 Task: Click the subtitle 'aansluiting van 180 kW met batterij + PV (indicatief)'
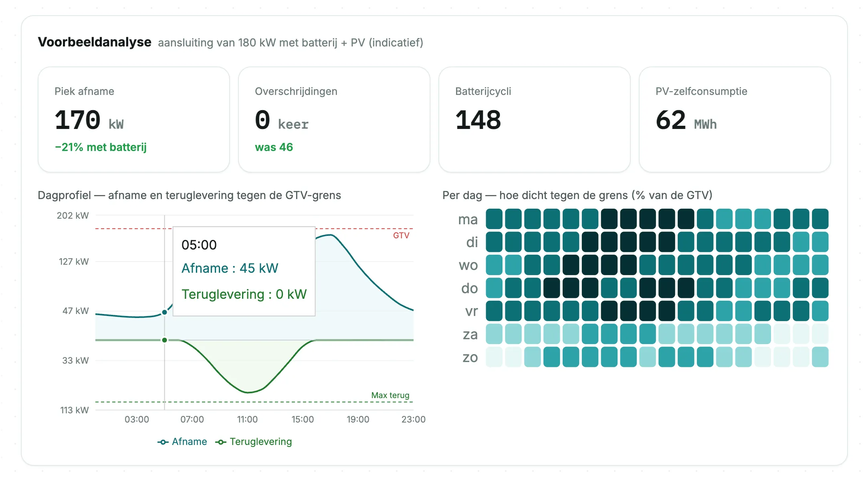click(x=291, y=43)
